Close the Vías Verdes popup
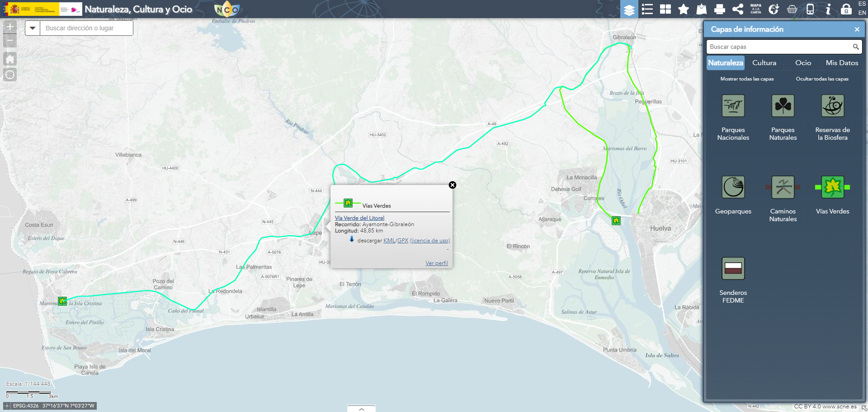The height and width of the screenshot is (412, 868). point(453,185)
